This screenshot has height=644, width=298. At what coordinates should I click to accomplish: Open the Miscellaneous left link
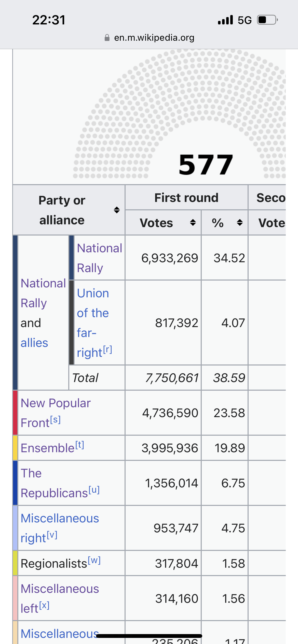click(x=60, y=598)
